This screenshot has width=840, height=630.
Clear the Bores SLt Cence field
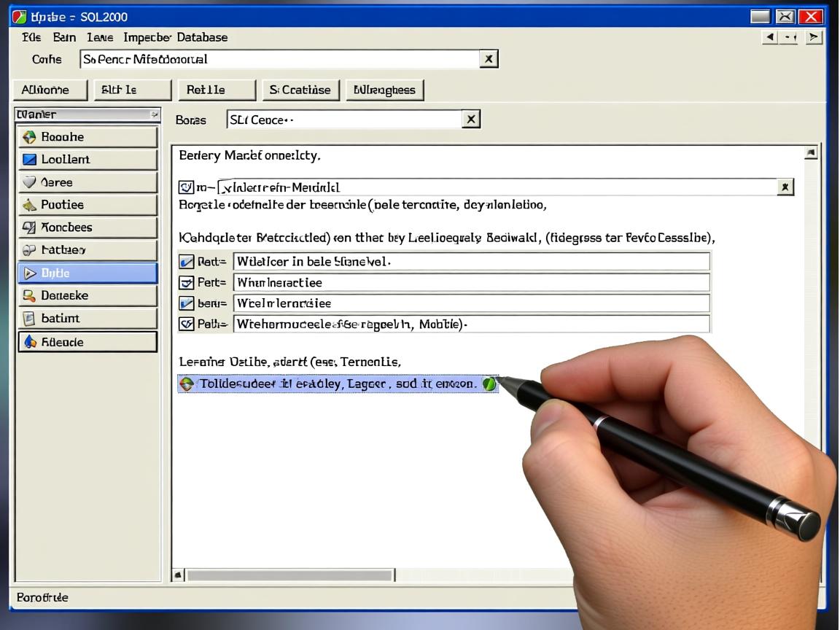471,120
